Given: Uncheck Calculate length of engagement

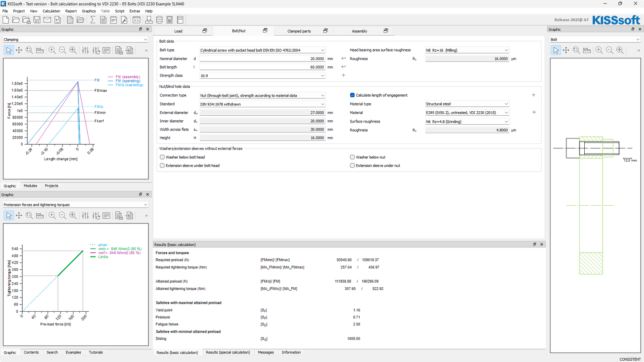Looking at the screenshot, I should click(353, 95).
